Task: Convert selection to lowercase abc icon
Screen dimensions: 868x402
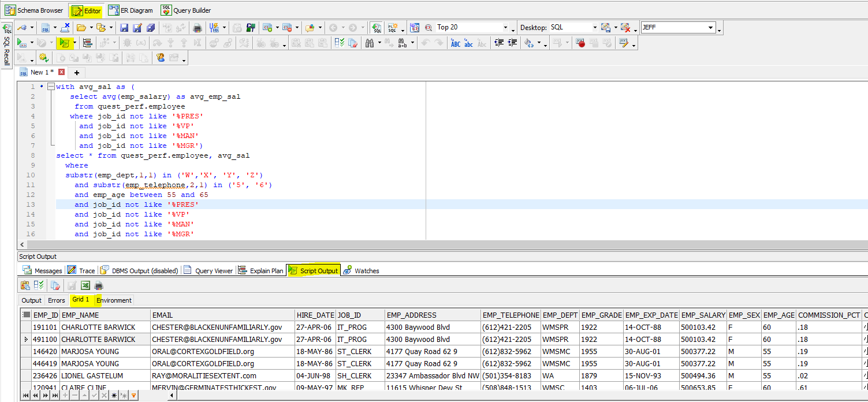Action: point(469,43)
